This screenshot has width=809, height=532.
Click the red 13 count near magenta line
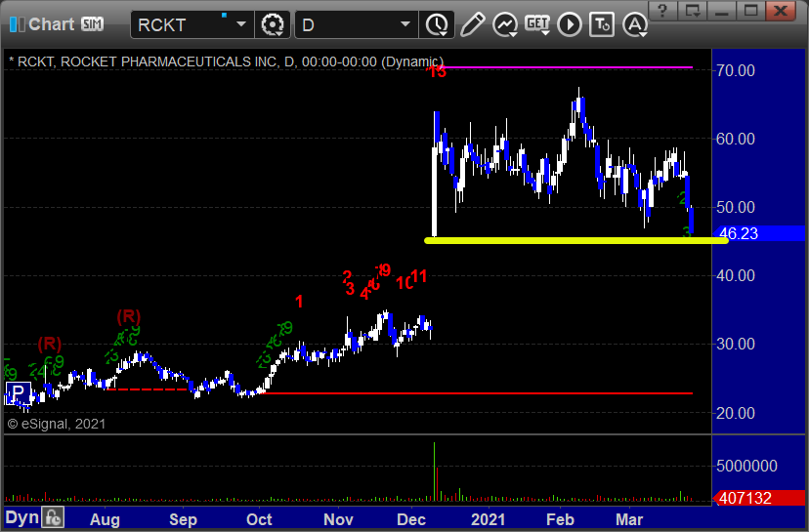(437, 71)
